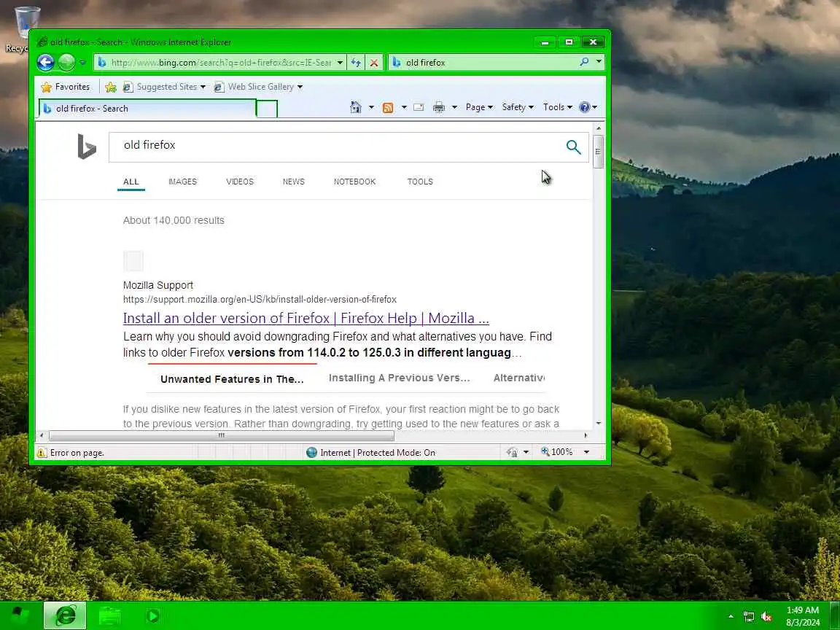Open 'Install an older version of Firefox' link
Screen dimensions: 840x630
coord(306,318)
